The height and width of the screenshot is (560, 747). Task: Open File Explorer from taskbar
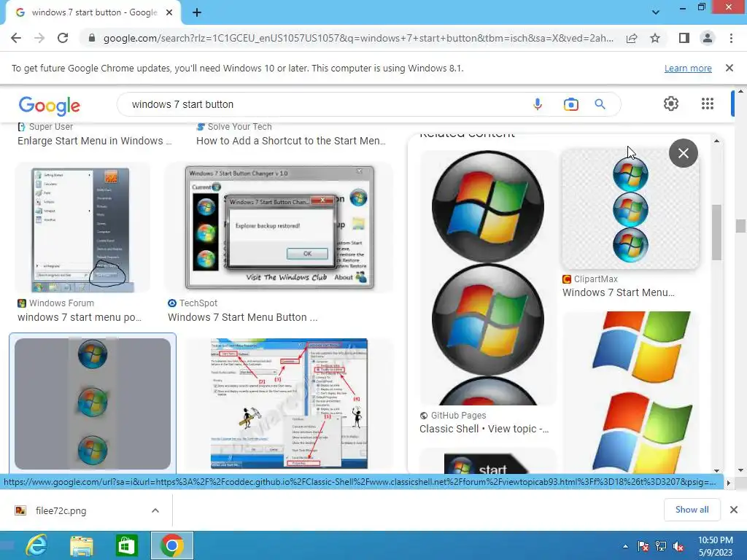82,545
